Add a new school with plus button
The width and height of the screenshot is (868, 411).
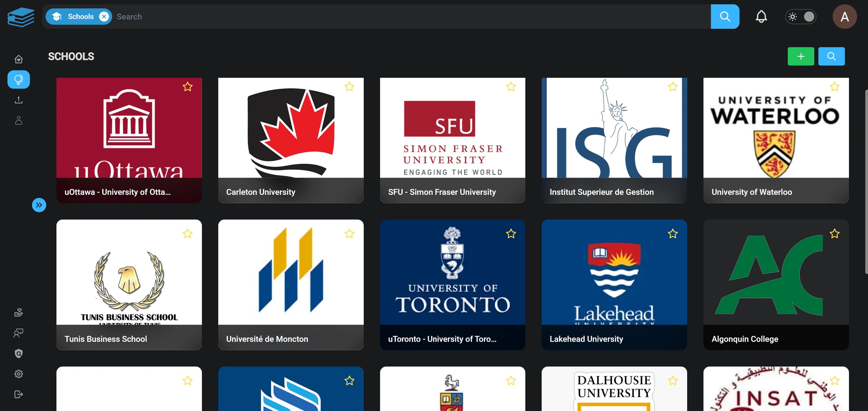(x=801, y=56)
